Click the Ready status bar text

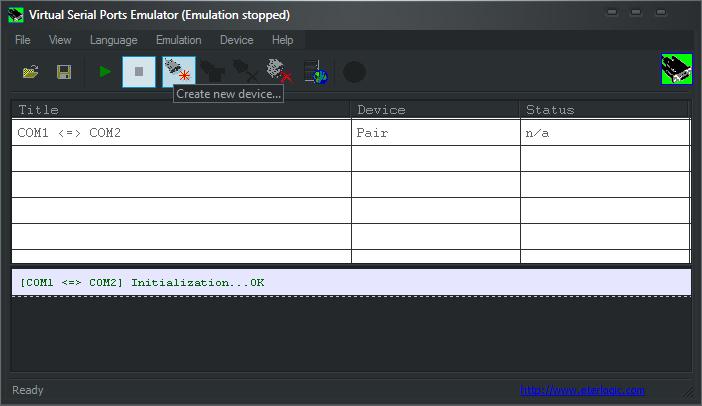point(28,390)
